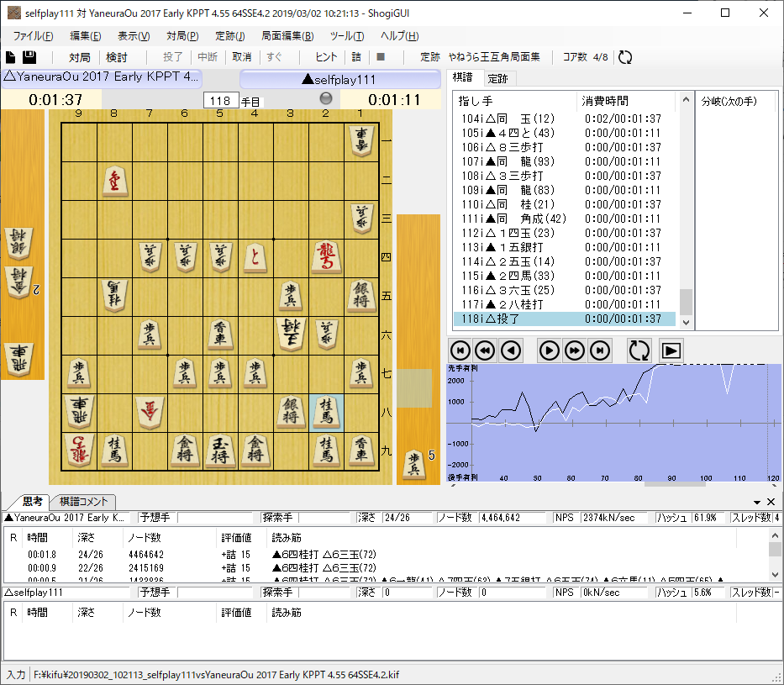Jump to the last move
Screen dimensions: 784x685
click(600, 350)
